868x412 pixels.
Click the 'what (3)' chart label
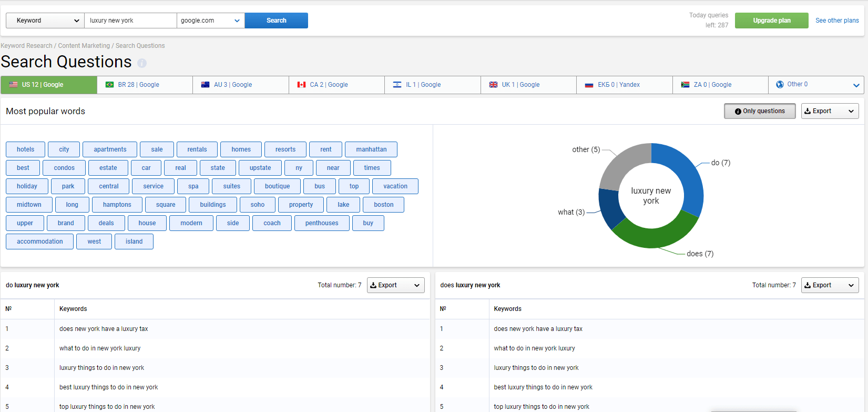click(x=571, y=212)
